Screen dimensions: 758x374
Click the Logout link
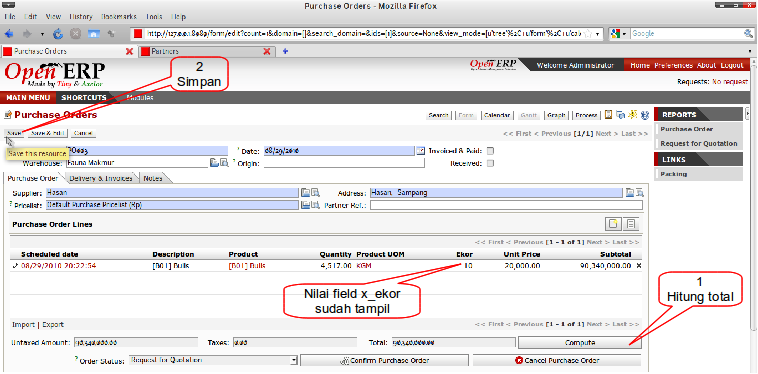[x=731, y=66]
